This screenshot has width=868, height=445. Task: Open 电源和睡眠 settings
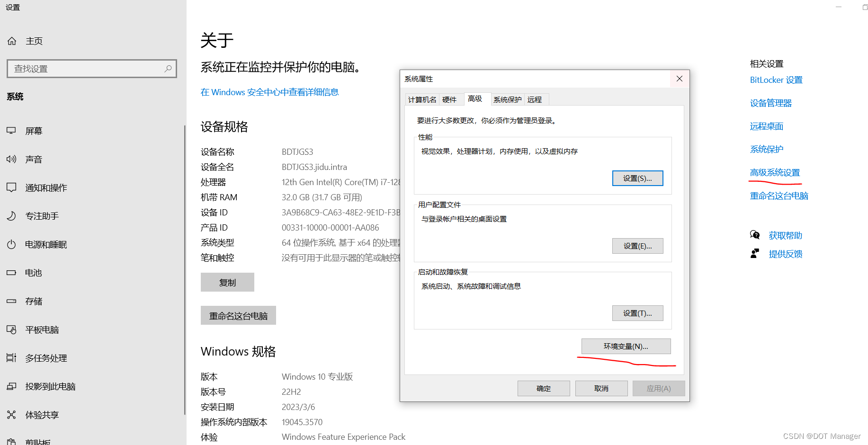coord(45,244)
